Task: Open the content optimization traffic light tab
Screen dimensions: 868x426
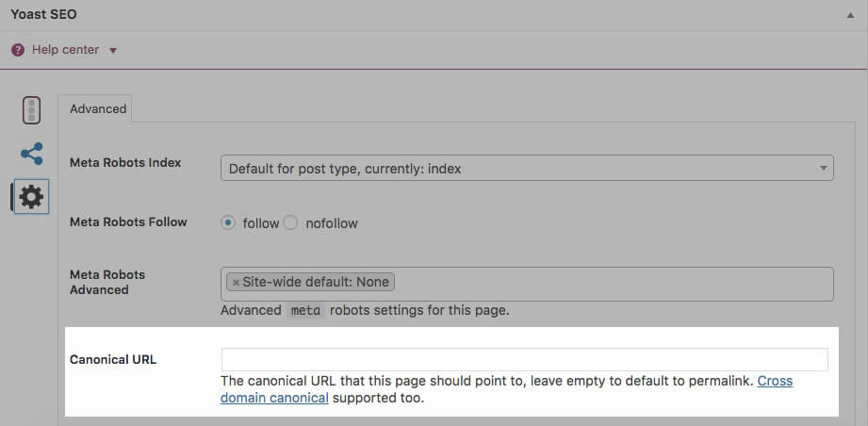Action: pos(31,110)
